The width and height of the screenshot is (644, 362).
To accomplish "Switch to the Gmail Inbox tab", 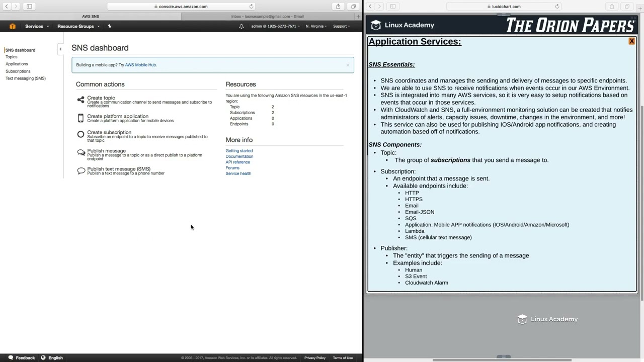I will click(x=268, y=17).
